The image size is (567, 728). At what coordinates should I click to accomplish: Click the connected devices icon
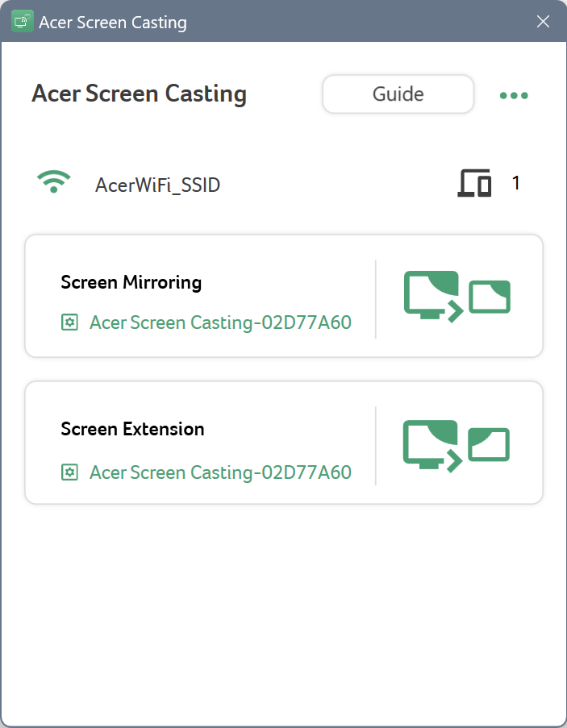pyautogui.click(x=474, y=183)
